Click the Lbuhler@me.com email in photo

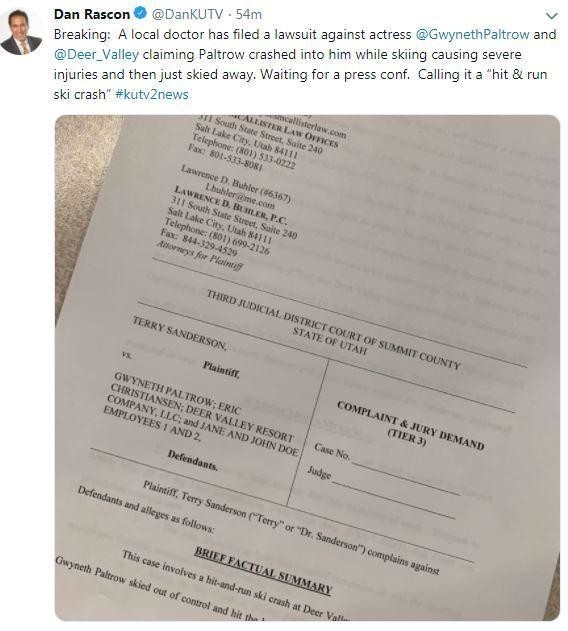pyautogui.click(x=240, y=196)
